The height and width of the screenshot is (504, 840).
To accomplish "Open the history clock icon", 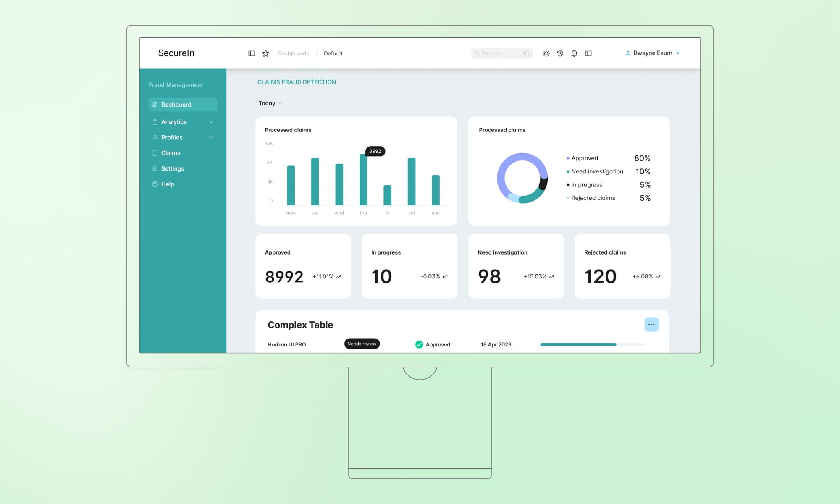I will [x=560, y=53].
